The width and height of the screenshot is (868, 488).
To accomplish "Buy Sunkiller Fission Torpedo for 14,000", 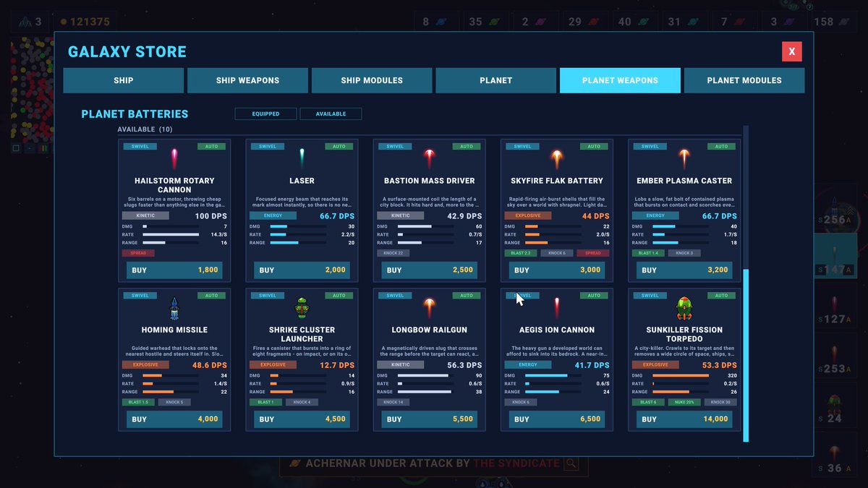I will click(x=684, y=419).
